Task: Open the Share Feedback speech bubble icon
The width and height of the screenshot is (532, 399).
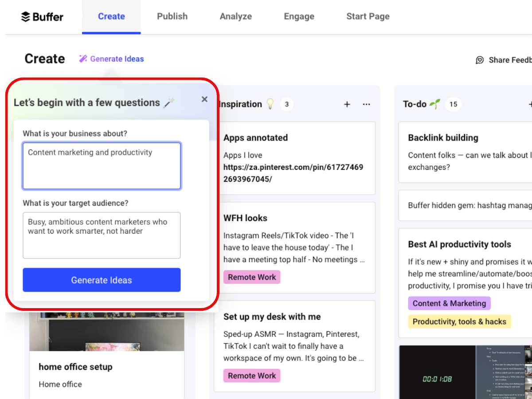Action: pyautogui.click(x=480, y=60)
